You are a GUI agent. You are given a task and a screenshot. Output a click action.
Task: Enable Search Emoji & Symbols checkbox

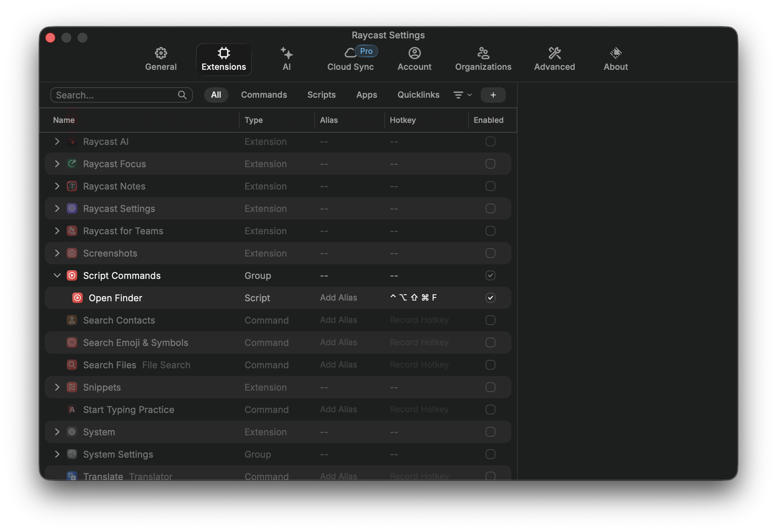click(x=490, y=342)
